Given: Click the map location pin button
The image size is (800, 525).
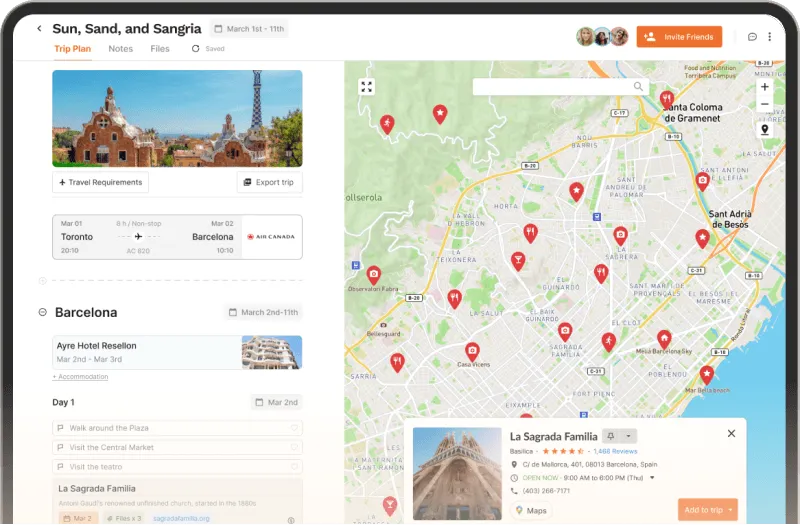Looking at the screenshot, I should click(x=765, y=129).
